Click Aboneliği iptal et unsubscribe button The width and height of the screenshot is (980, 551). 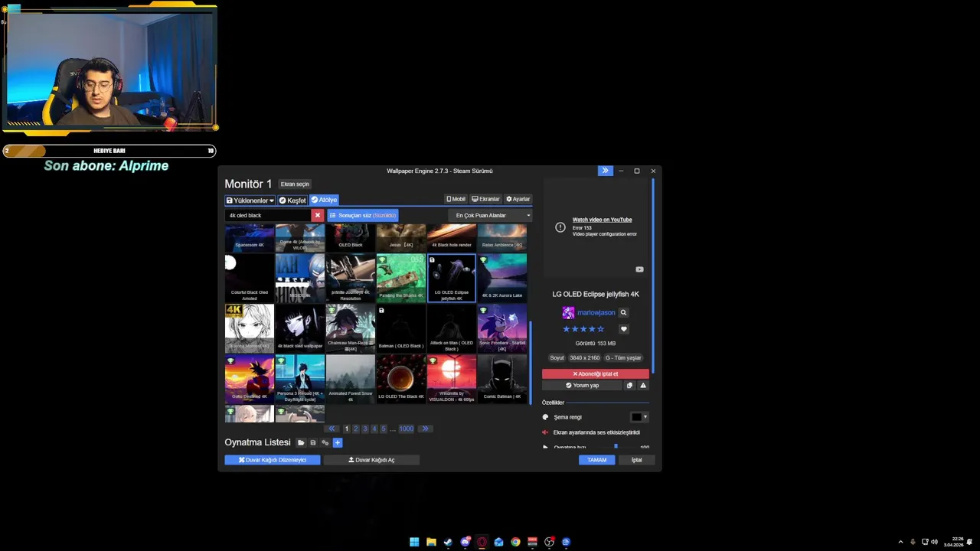click(596, 373)
